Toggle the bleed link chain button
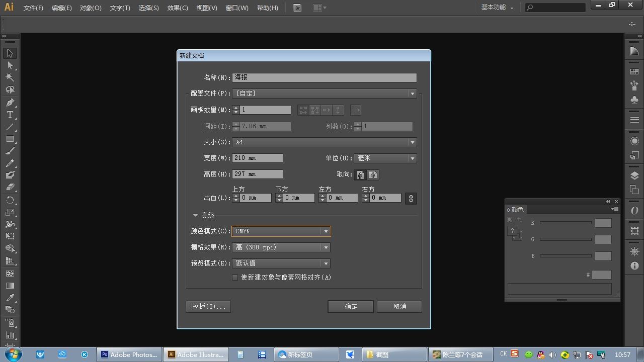Screen dimensions: 644x362 point(411,198)
